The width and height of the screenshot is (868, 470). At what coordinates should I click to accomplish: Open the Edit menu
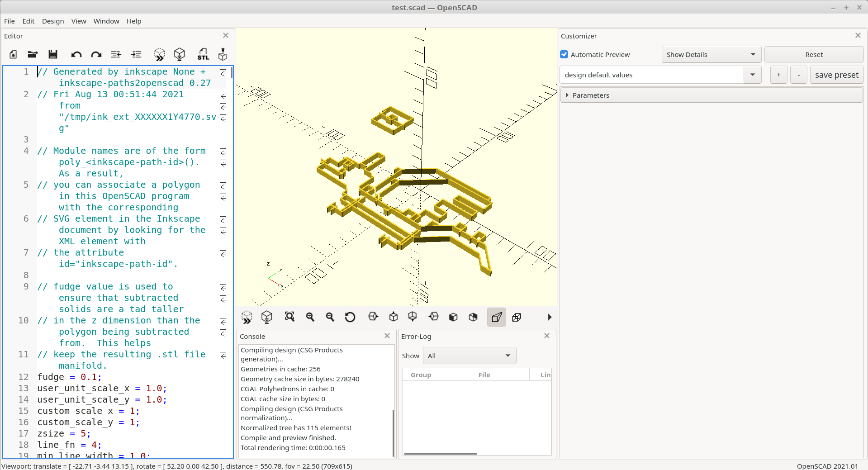(28, 21)
